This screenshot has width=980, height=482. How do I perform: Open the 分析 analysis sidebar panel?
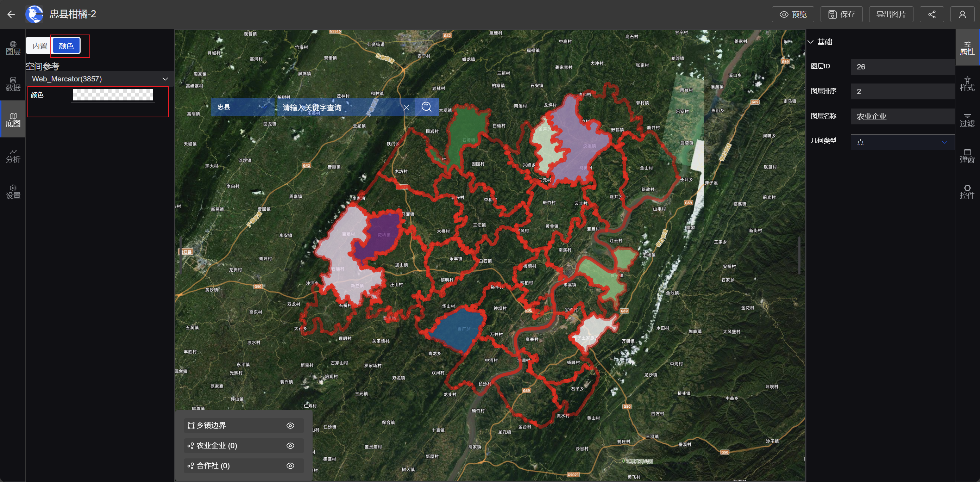coord(13,156)
